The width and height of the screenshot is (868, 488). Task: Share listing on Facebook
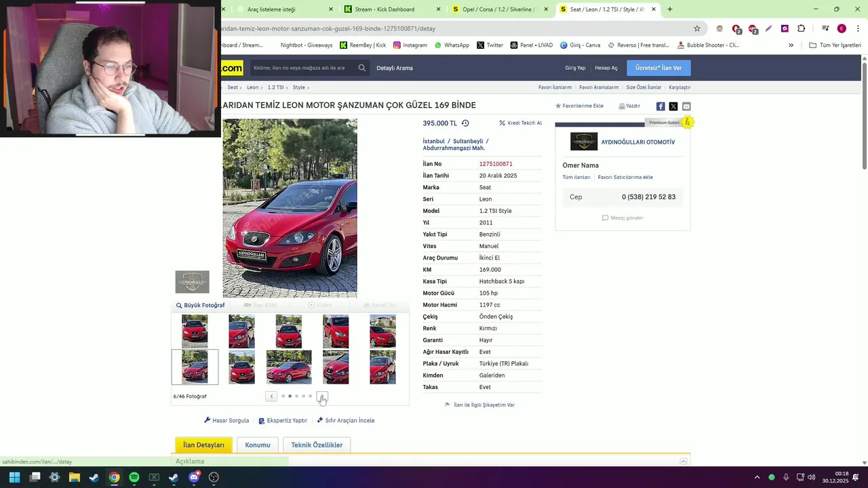point(660,106)
